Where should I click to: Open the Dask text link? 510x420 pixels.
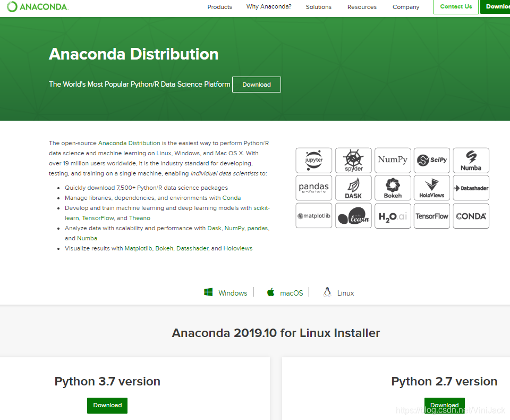(214, 228)
